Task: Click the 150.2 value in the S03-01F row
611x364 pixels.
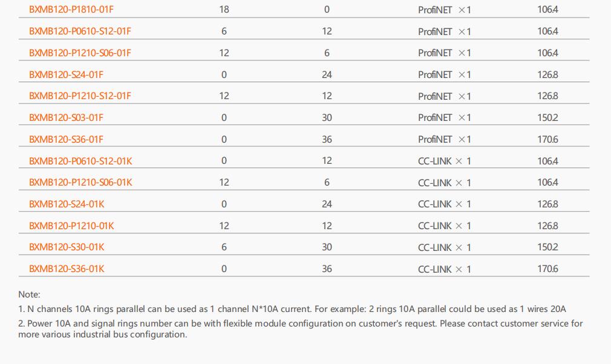Action: pos(547,117)
